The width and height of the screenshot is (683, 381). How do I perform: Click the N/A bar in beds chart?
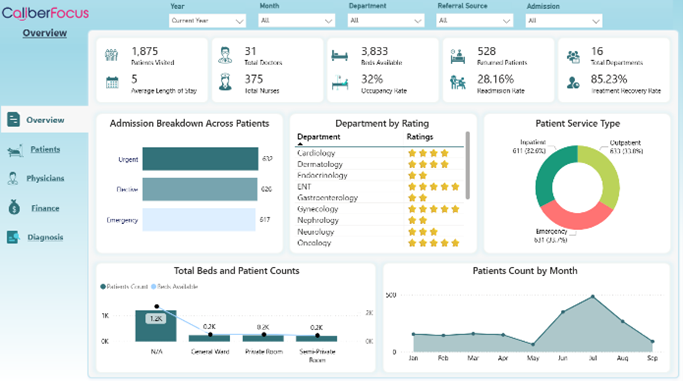[x=156, y=326]
